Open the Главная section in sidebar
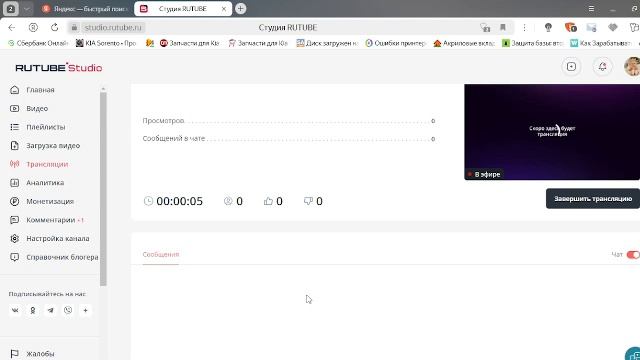Screen dimensions: 640x360 (x=40, y=90)
